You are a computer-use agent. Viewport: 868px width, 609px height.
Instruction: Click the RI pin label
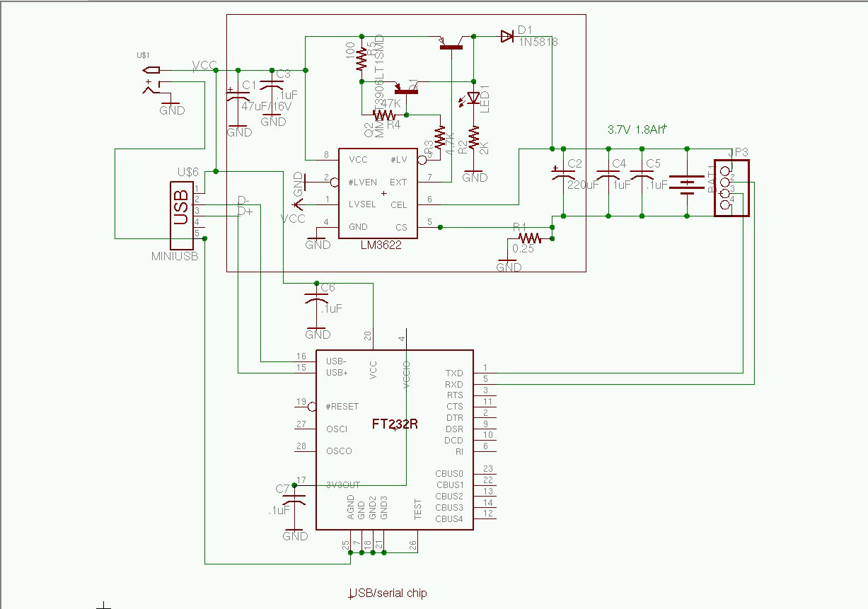point(459,451)
